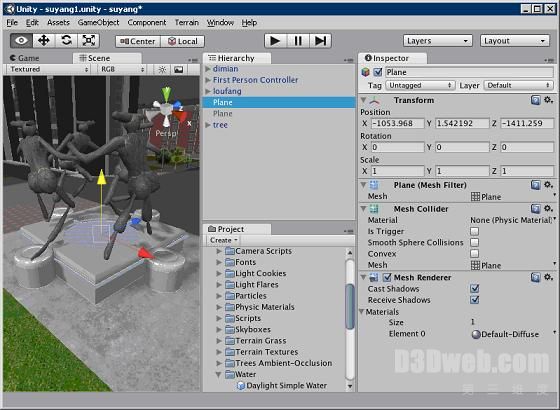Screen dimensions: 560x410
Task: Click the Project panel scrollbar thumb
Action: 350,307
